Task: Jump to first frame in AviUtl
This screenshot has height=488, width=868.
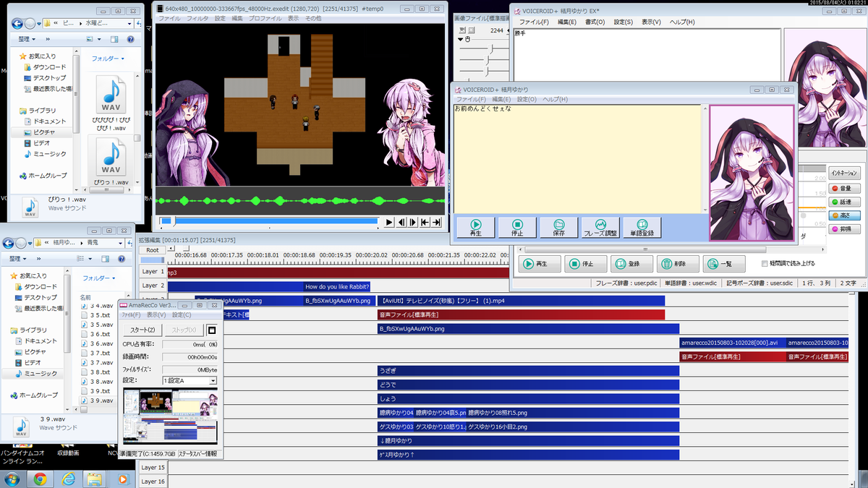Action: coord(425,222)
